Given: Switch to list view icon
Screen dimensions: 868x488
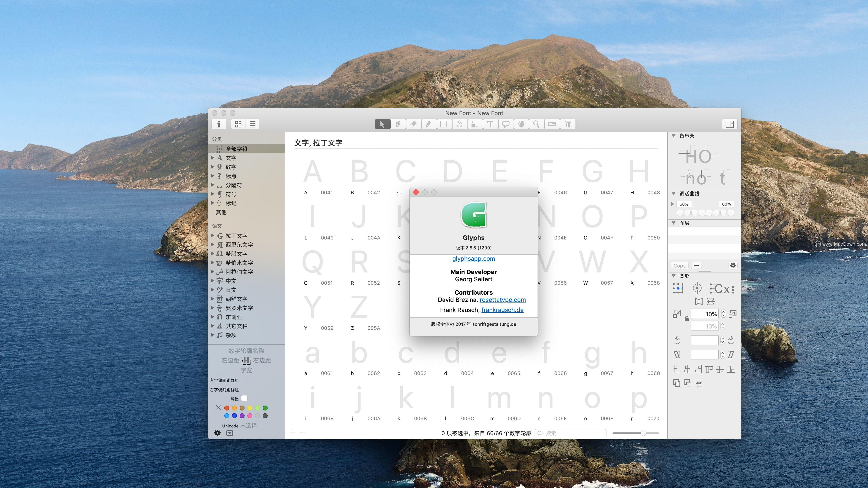Looking at the screenshot, I should tap(253, 124).
